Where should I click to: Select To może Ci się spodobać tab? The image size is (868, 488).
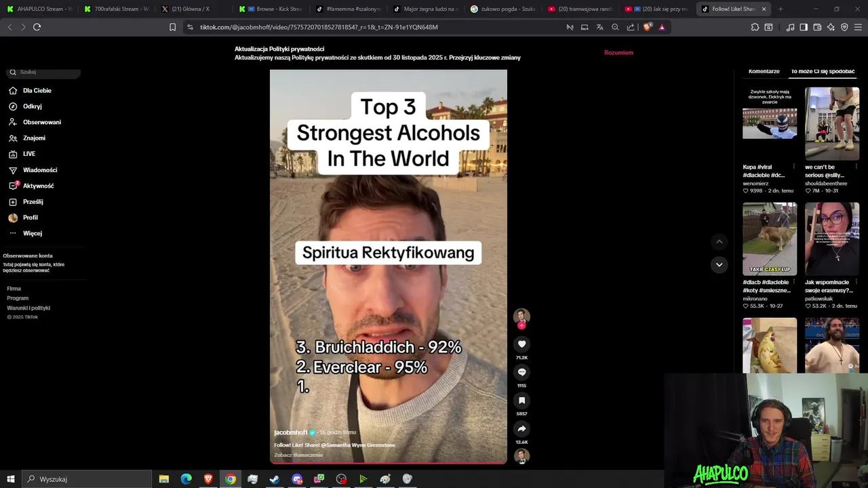pos(823,71)
